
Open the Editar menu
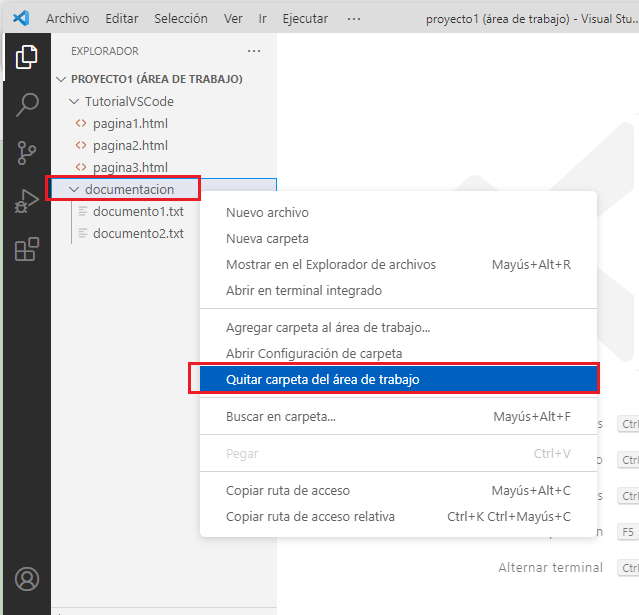pos(122,19)
